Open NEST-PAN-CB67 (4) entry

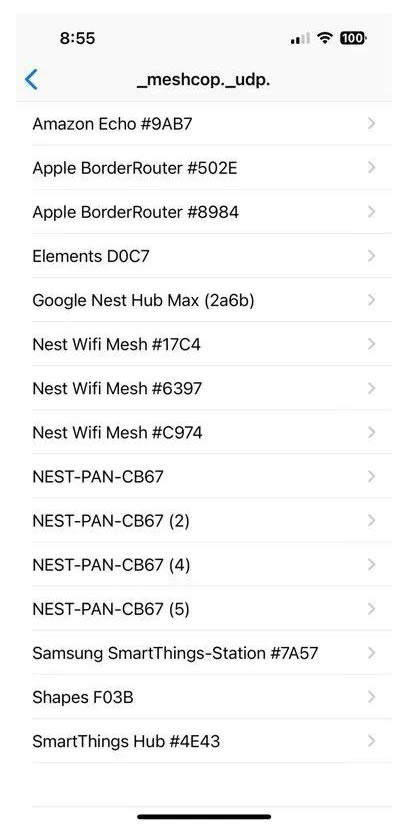pos(211,565)
